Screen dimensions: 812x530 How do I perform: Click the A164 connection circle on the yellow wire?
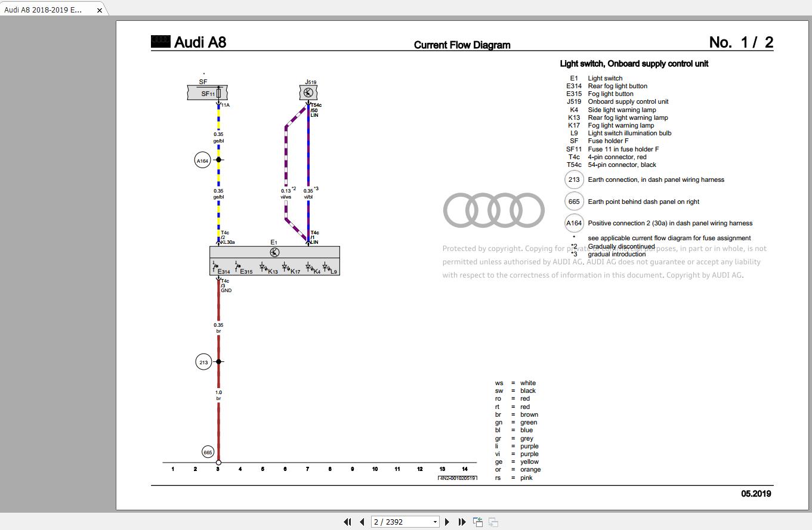click(x=203, y=160)
